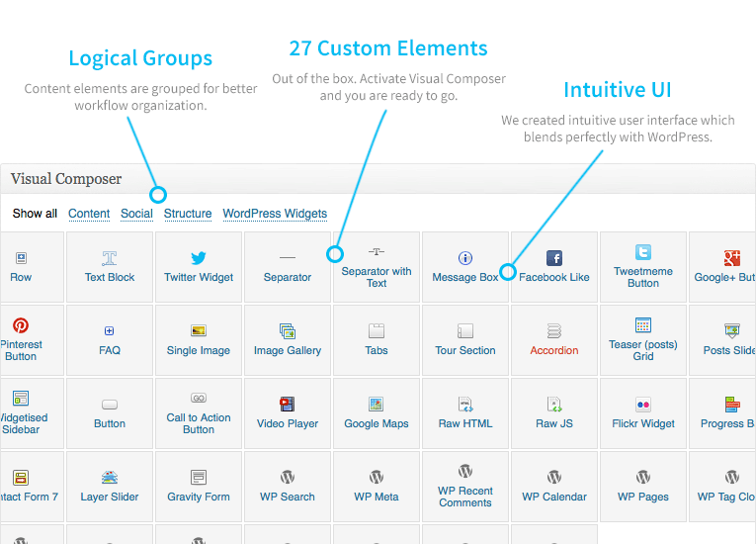Image resolution: width=756 pixels, height=544 pixels.
Task: Click the Teaser (posts) Grid icon
Action: click(643, 324)
